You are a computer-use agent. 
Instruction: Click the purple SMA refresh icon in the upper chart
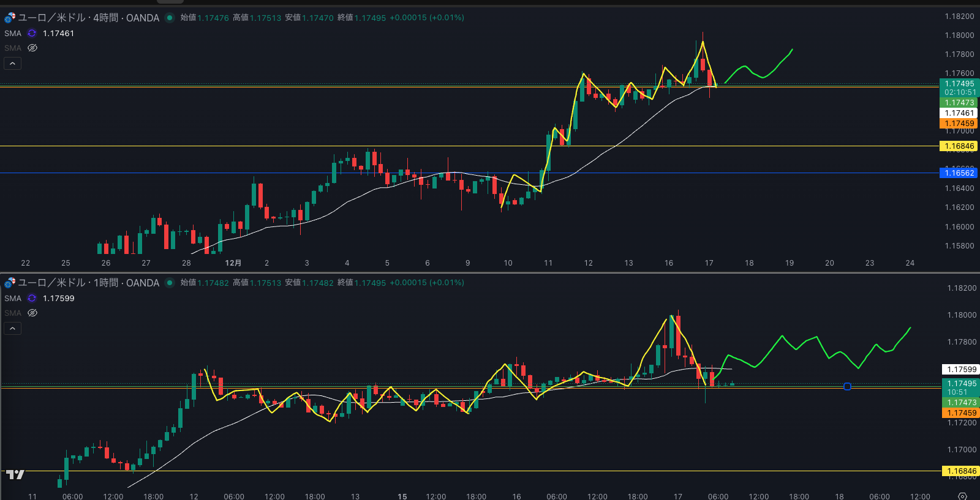pos(32,34)
